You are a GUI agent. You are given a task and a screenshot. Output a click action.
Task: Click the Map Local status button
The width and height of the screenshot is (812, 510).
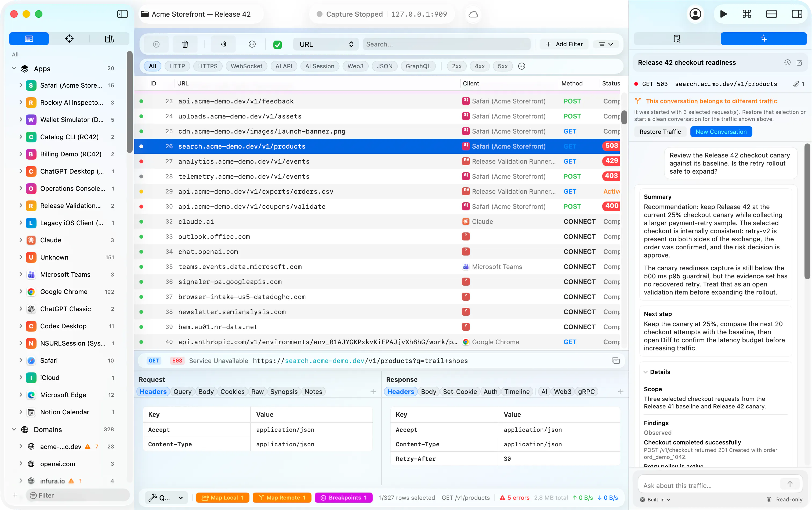222,498
